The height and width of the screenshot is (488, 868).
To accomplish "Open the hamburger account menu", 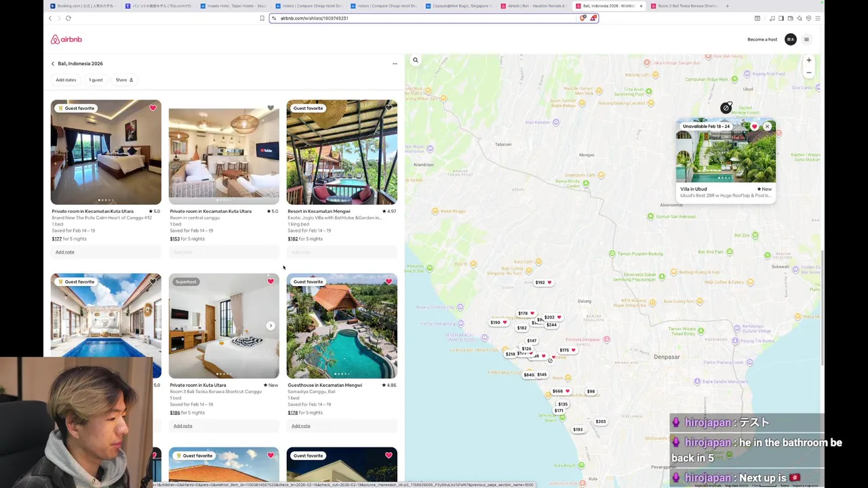I will tap(806, 39).
